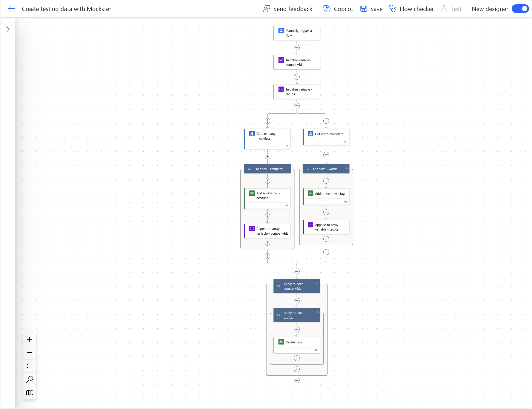Click the Manually trigger a flow node
The height and width of the screenshot is (409, 532).
point(298,33)
